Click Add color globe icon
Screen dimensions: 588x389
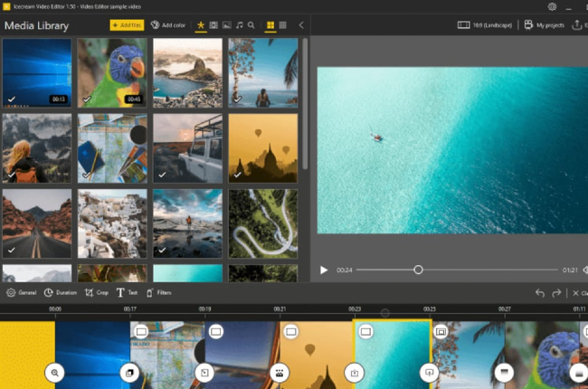155,24
